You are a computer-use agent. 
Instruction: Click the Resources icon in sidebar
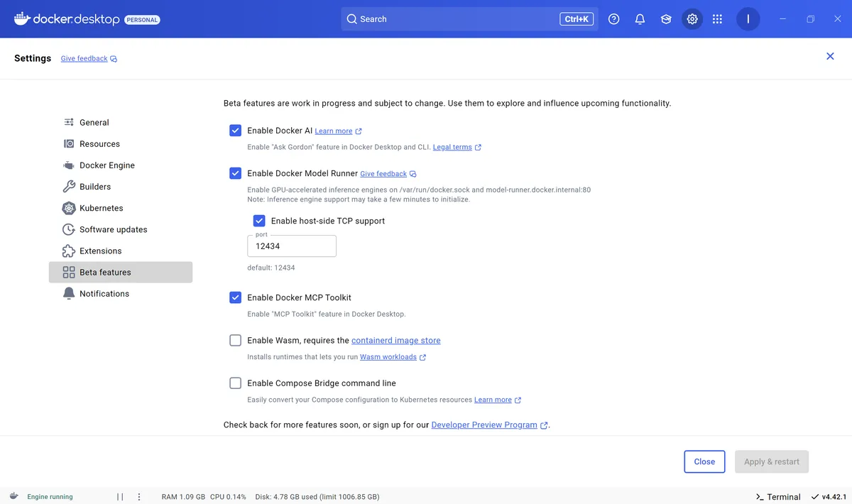[69, 143]
